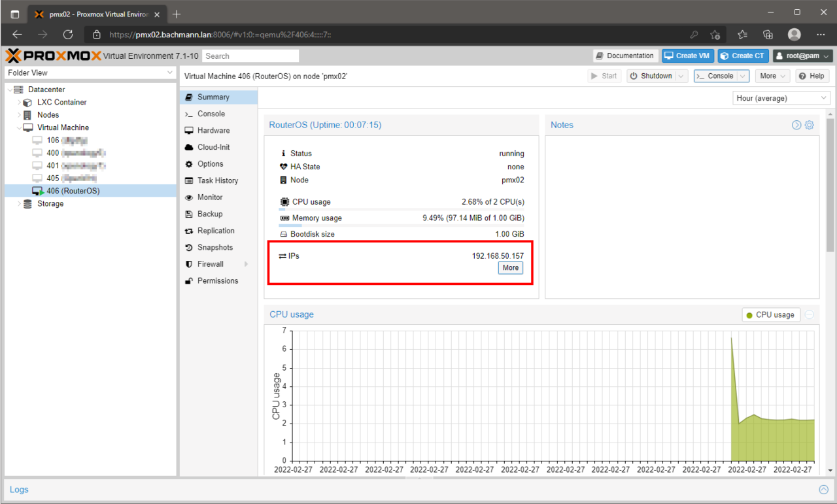
Task: Open the Folder View selector
Action: pos(90,73)
